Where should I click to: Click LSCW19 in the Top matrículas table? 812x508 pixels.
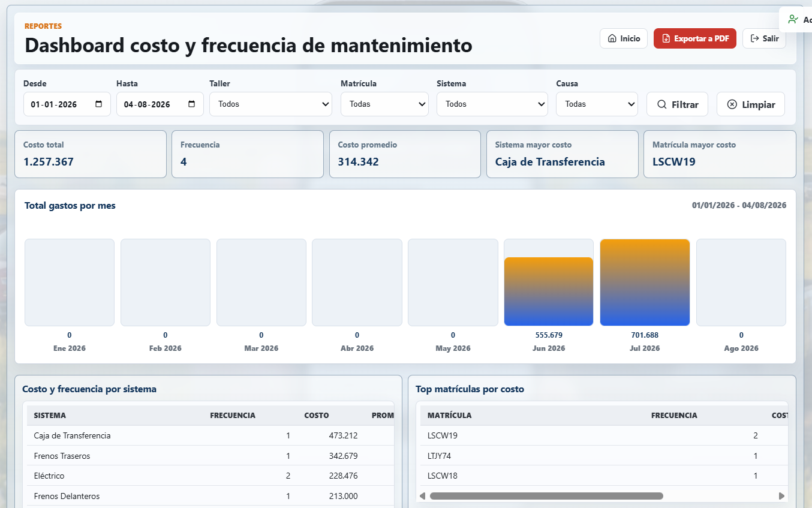pyautogui.click(x=443, y=435)
